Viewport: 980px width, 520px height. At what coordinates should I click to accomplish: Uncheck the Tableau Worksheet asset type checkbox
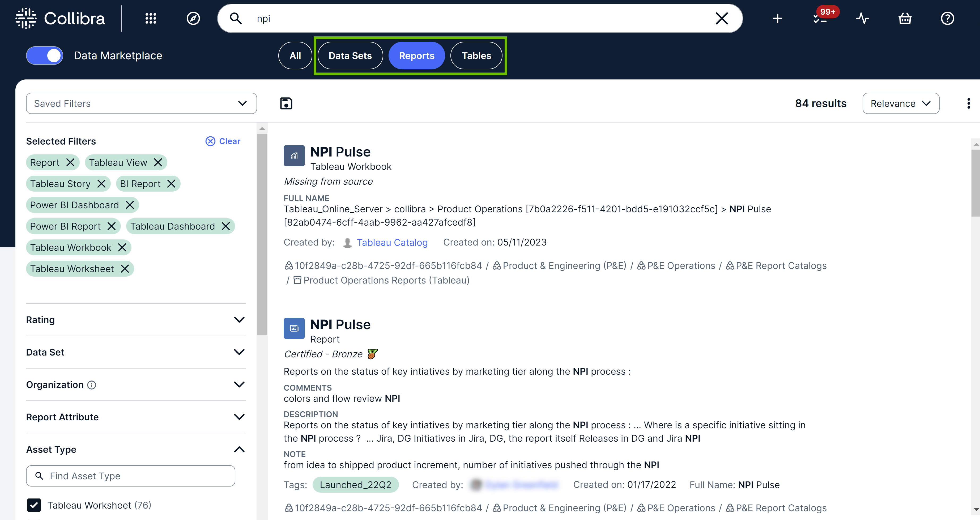34,505
